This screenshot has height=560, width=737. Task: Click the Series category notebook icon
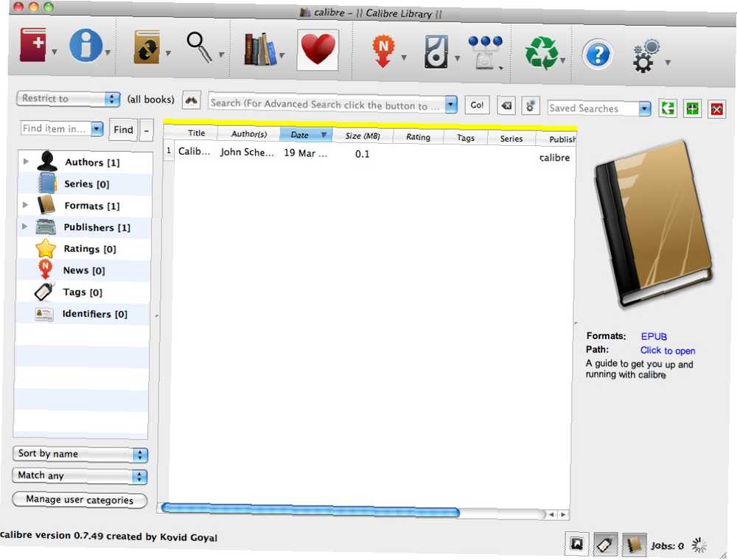click(47, 183)
